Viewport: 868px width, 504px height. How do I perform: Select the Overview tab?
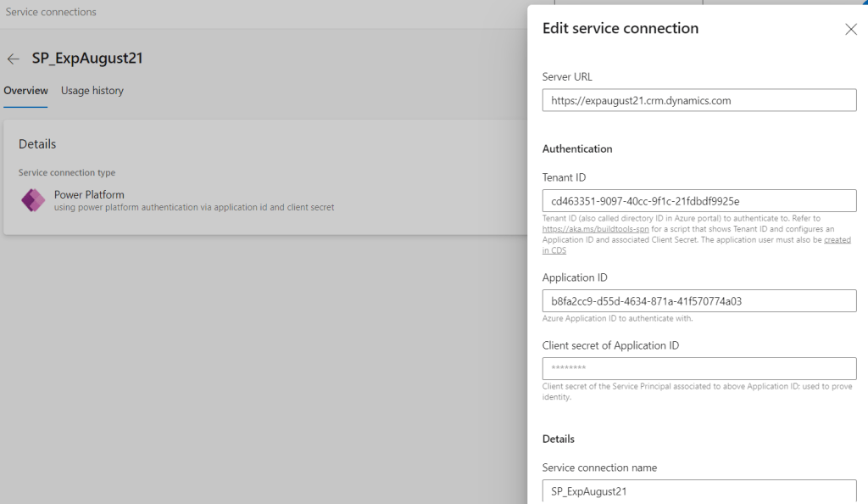[x=25, y=91]
